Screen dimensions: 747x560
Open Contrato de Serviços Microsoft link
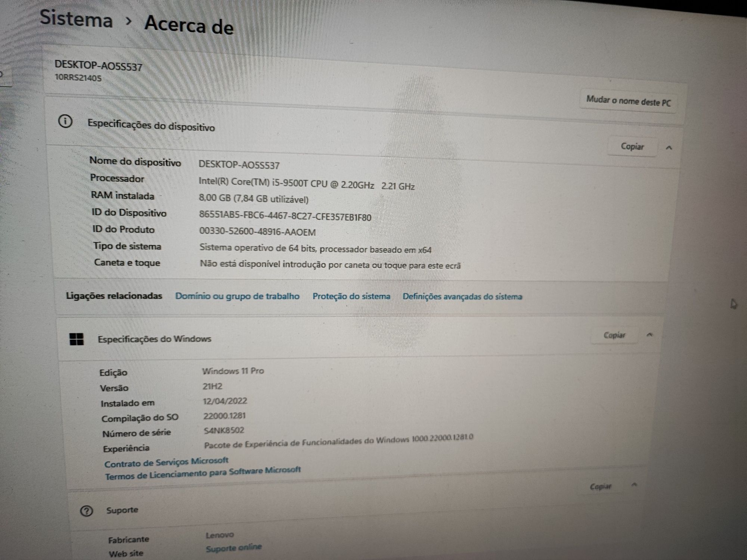tap(166, 462)
